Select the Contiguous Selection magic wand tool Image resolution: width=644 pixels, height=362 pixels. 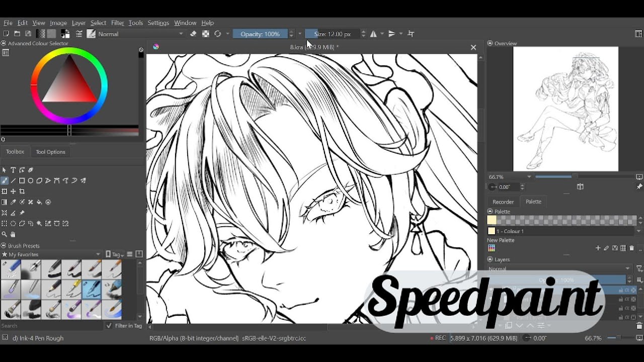point(39,224)
